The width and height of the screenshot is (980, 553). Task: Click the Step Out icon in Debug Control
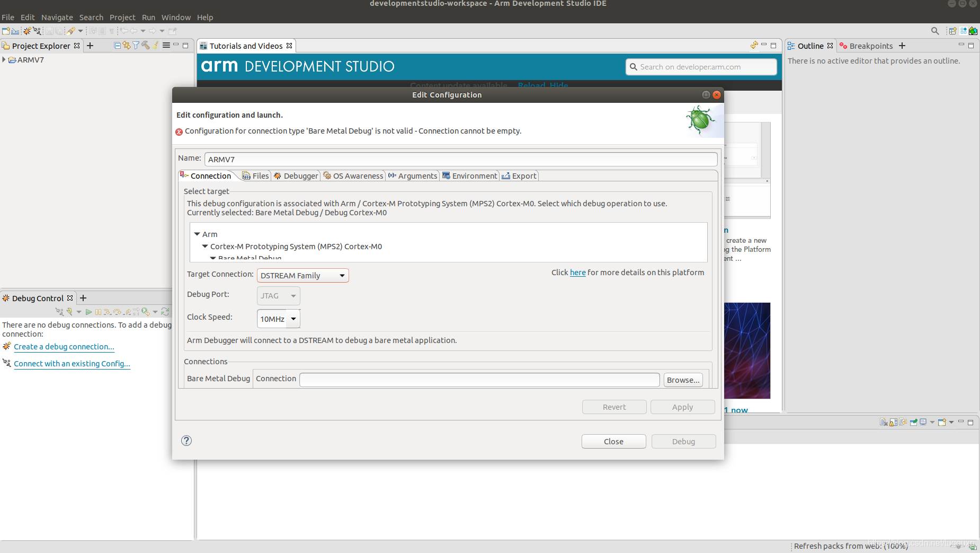pos(127,312)
